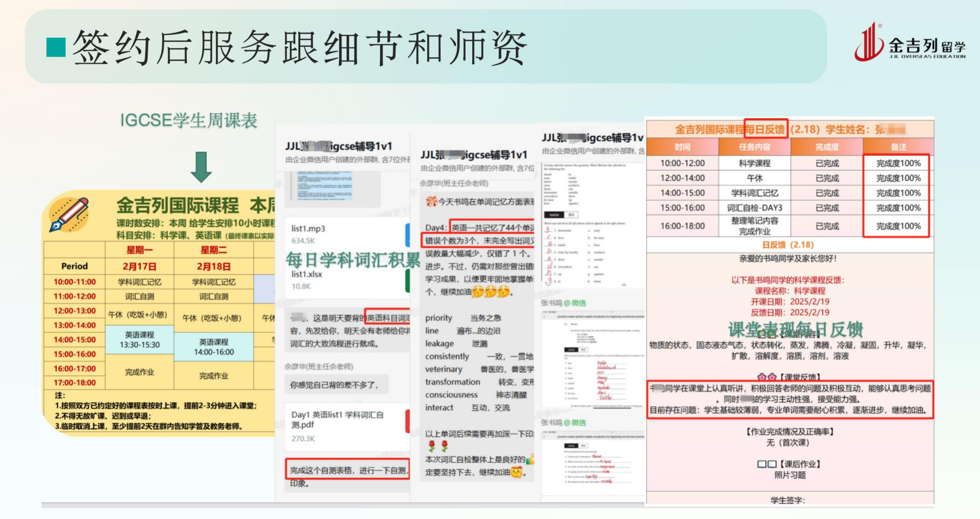Click the feedback table header 完成度

point(827,147)
